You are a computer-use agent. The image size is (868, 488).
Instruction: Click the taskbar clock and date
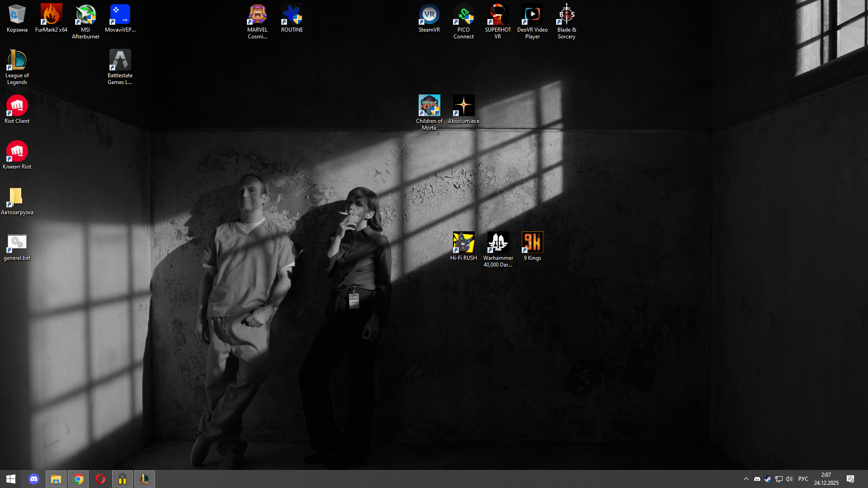826,479
